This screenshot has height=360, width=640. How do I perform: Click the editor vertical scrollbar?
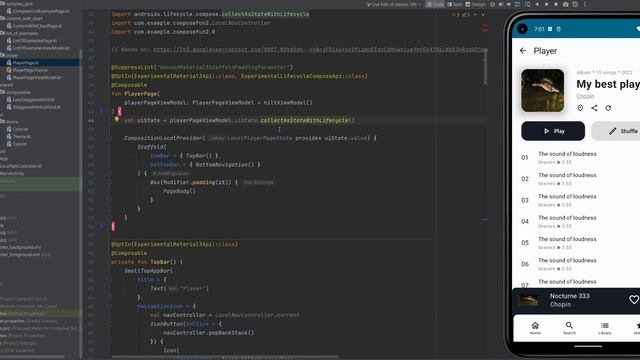tap(485, 67)
